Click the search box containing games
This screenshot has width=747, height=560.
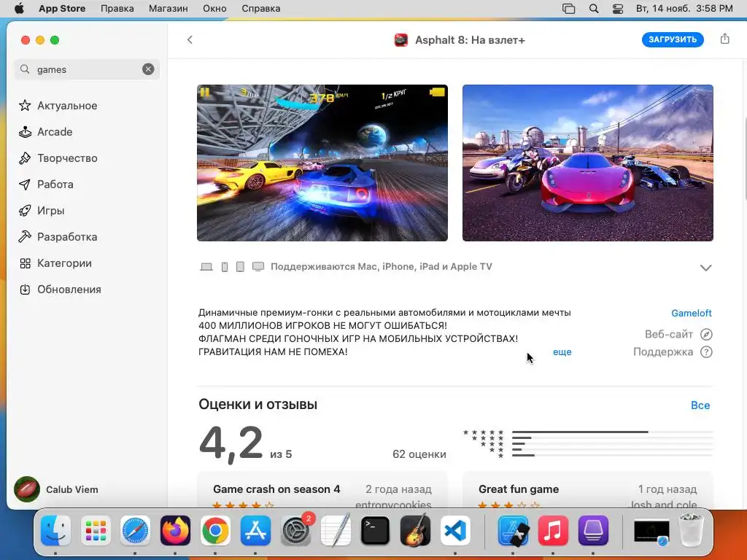click(87, 69)
